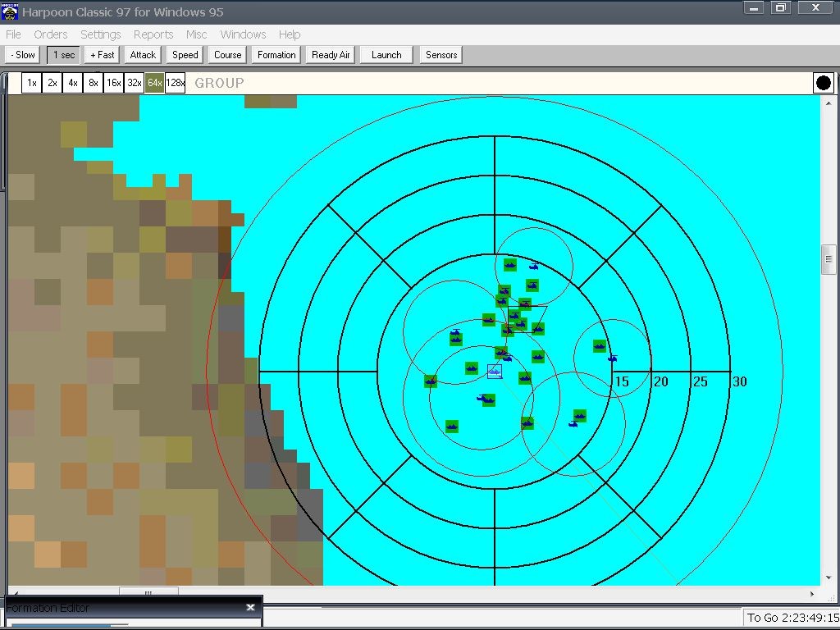The height and width of the screenshot is (630, 840).
Task: Click the Sensors button
Action: [x=441, y=55]
